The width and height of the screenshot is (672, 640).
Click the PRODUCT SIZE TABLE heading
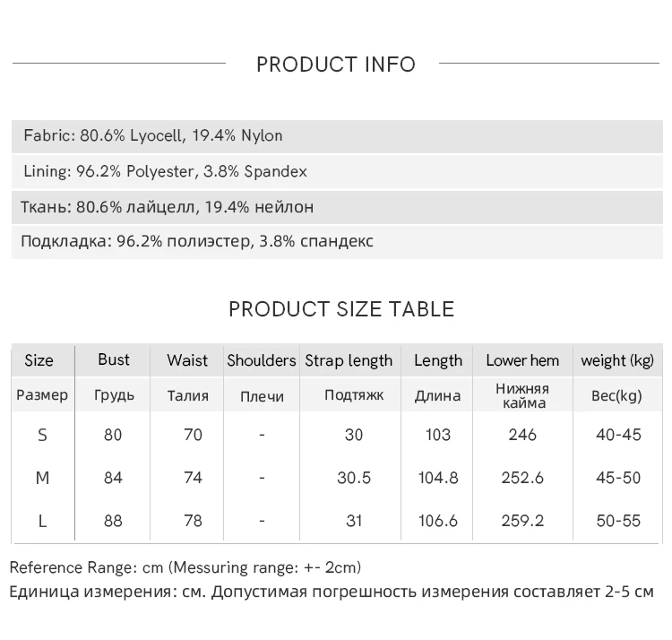pyautogui.click(x=341, y=309)
